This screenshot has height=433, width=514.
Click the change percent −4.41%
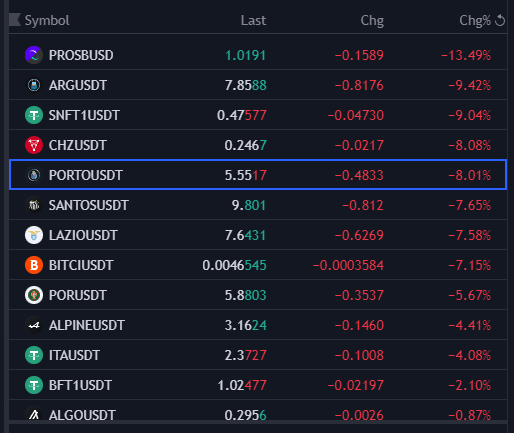469,325
